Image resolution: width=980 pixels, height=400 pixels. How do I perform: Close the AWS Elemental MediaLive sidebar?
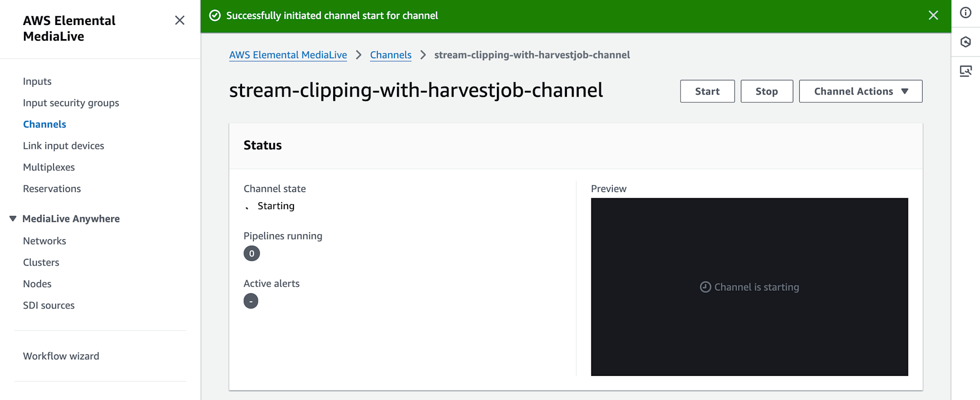coord(180,20)
